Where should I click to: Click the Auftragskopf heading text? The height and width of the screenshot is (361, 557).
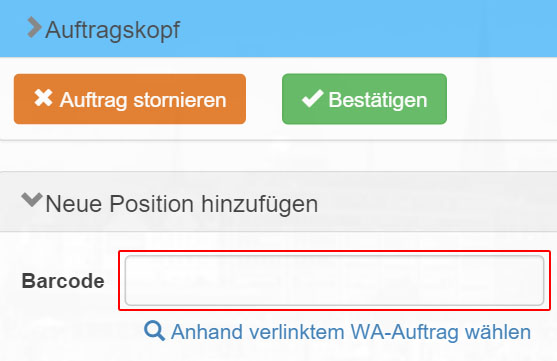coord(113,30)
